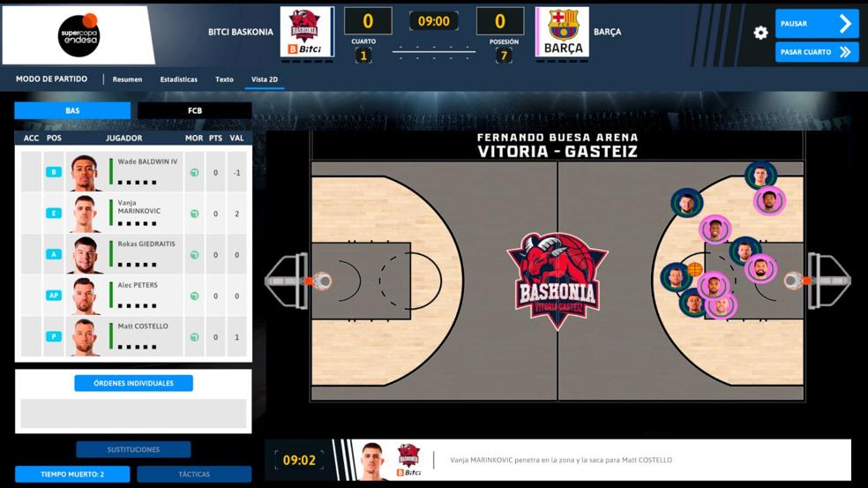Screen dimensions: 868x488
Task: Select Rokas Giedraitis' A position badge
Action: pyautogui.click(x=54, y=254)
